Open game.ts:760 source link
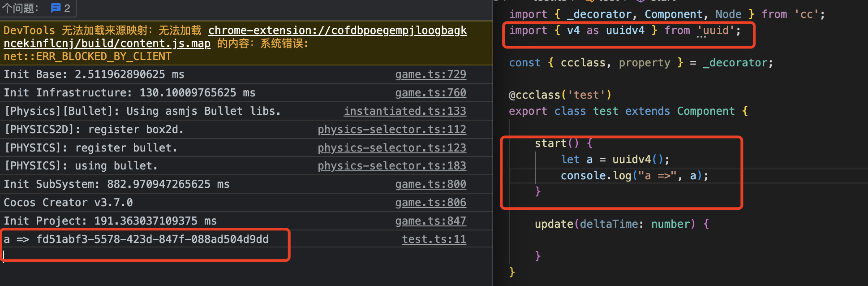The width and height of the screenshot is (868, 286). (430, 93)
